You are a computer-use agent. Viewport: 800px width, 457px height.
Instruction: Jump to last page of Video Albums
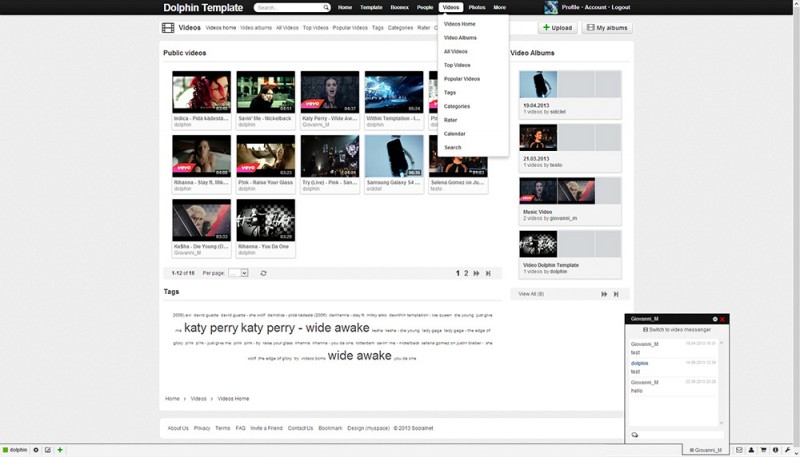616,294
